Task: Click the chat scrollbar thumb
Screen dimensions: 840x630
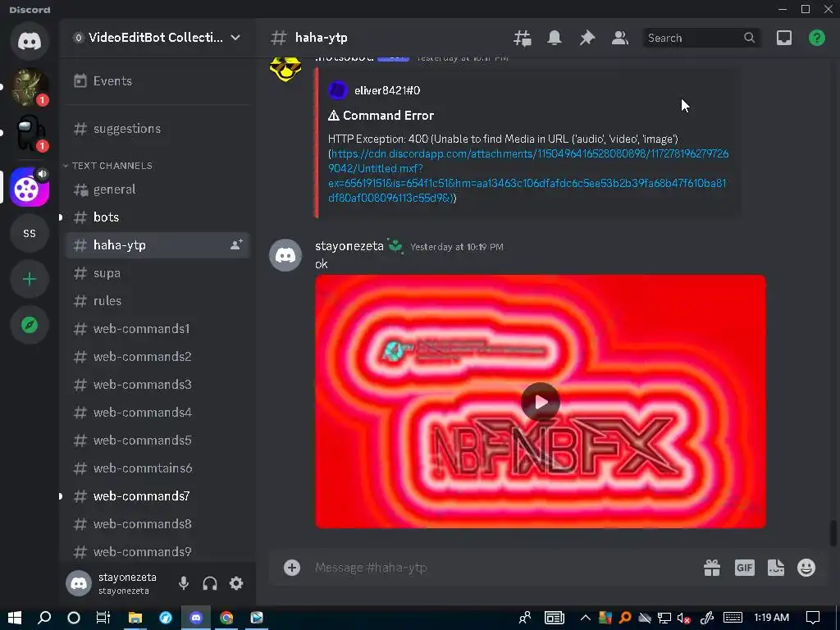Action: tap(832, 533)
